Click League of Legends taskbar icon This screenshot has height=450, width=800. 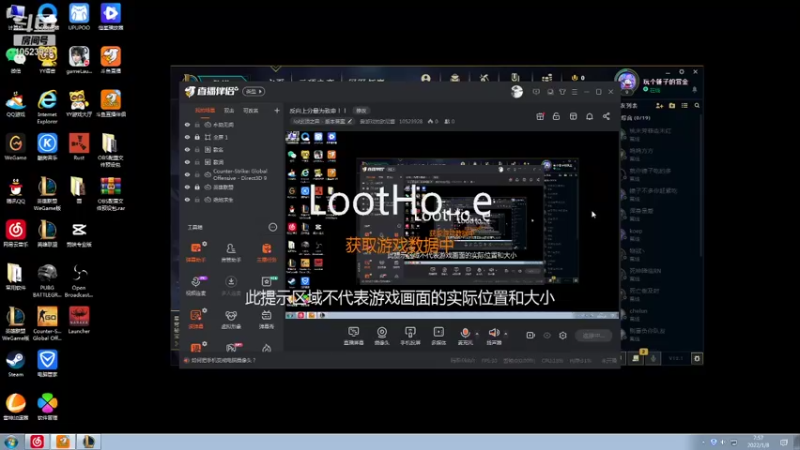click(89, 442)
